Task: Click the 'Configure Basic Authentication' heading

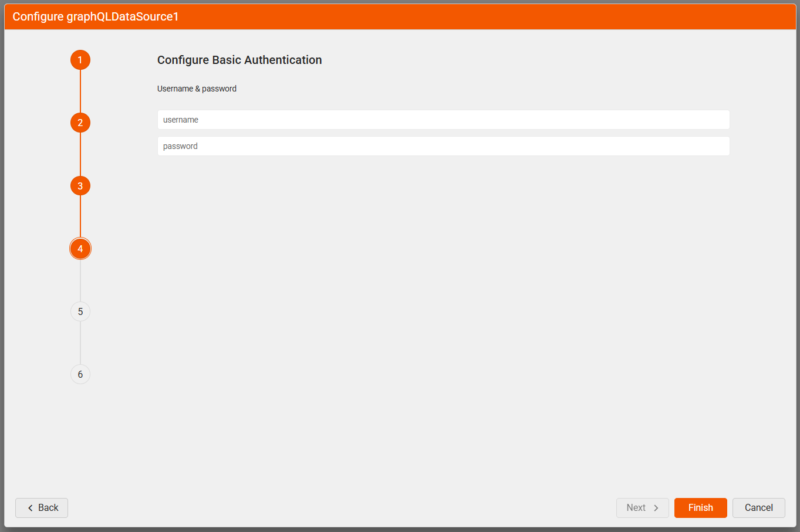Action: click(x=239, y=60)
